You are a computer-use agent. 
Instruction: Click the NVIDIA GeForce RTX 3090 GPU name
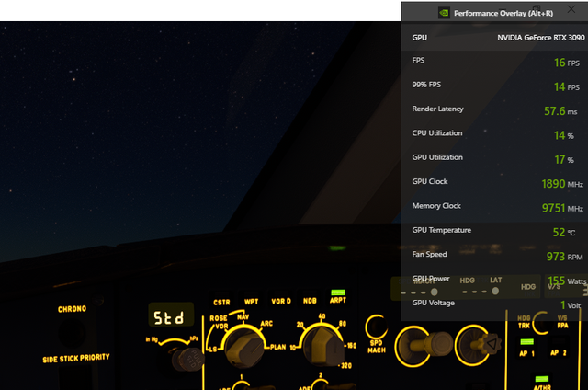click(x=541, y=38)
